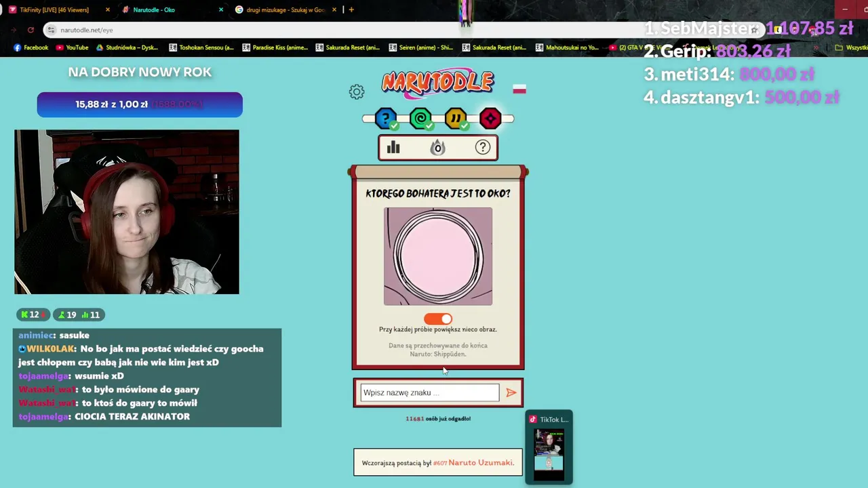Select the red shuriken Eye mode
Screen dimensions: 868x488
490,119
